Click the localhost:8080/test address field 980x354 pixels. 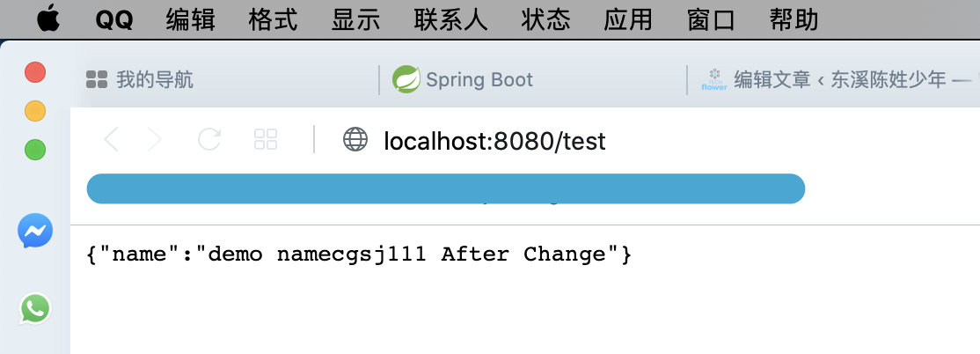coord(494,140)
